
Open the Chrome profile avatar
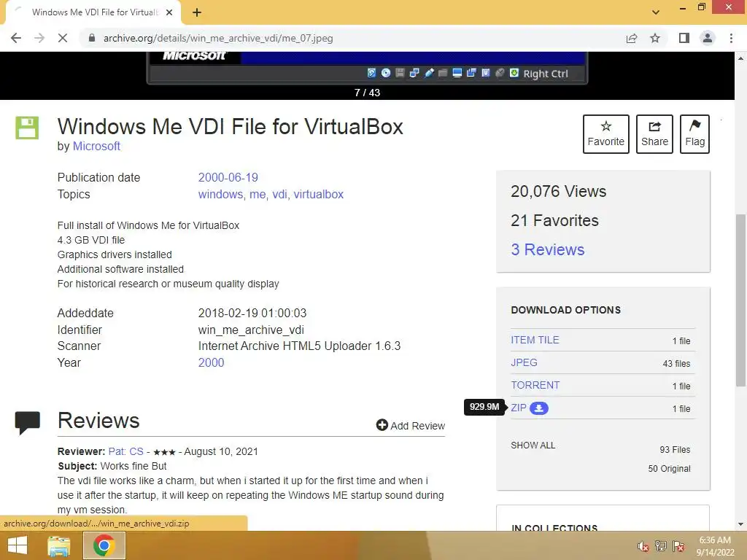tap(708, 38)
